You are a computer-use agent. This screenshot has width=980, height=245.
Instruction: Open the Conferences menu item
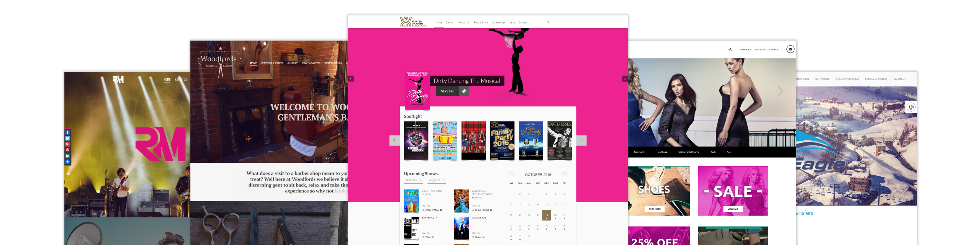click(x=498, y=23)
